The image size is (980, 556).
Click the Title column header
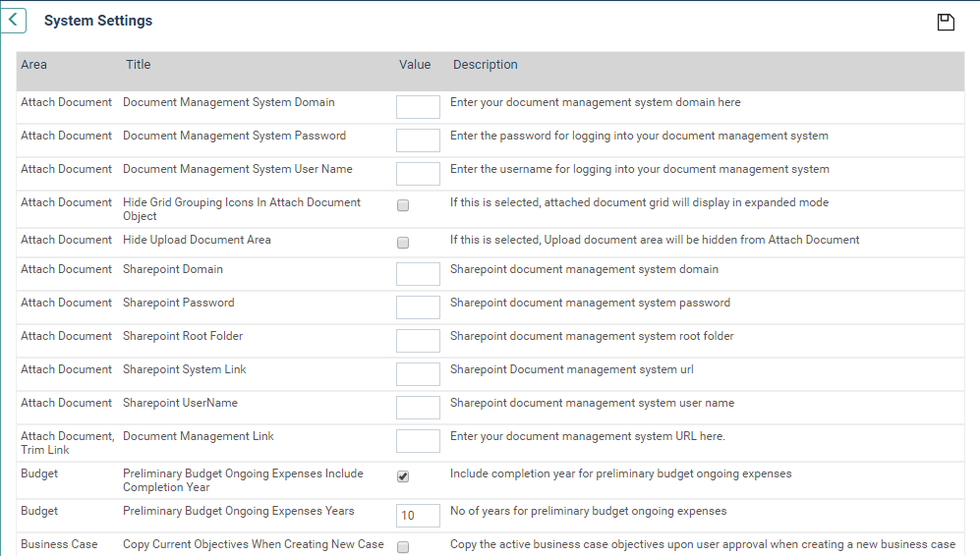(x=139, y=65)
